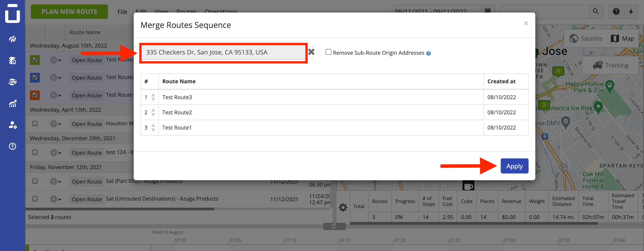
Task: Open the analytics chart sidebar icon
Action: pos(13,103)
